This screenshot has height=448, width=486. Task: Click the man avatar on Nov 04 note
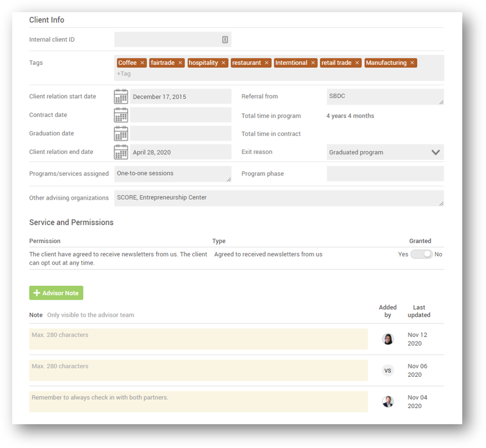388,402
